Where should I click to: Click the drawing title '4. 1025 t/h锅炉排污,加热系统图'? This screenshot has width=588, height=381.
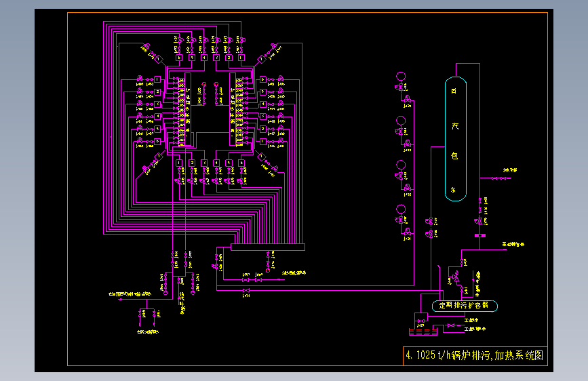pos(475,355)
